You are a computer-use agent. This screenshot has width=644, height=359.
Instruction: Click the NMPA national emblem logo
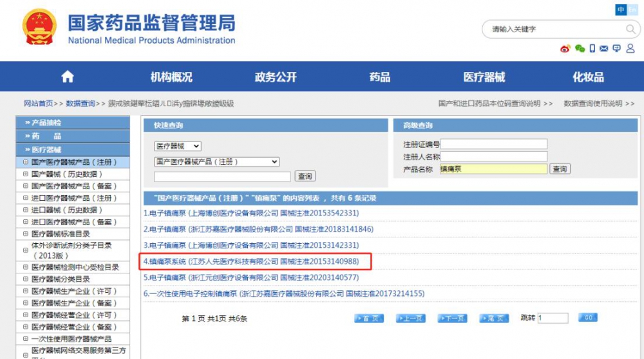click(40, 27)
